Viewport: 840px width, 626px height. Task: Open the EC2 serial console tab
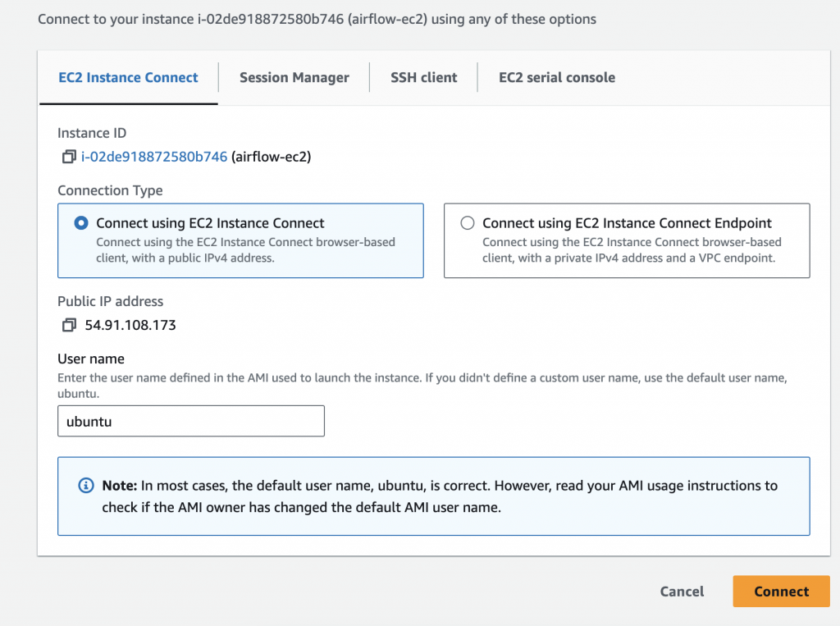[x=556, y=78]
